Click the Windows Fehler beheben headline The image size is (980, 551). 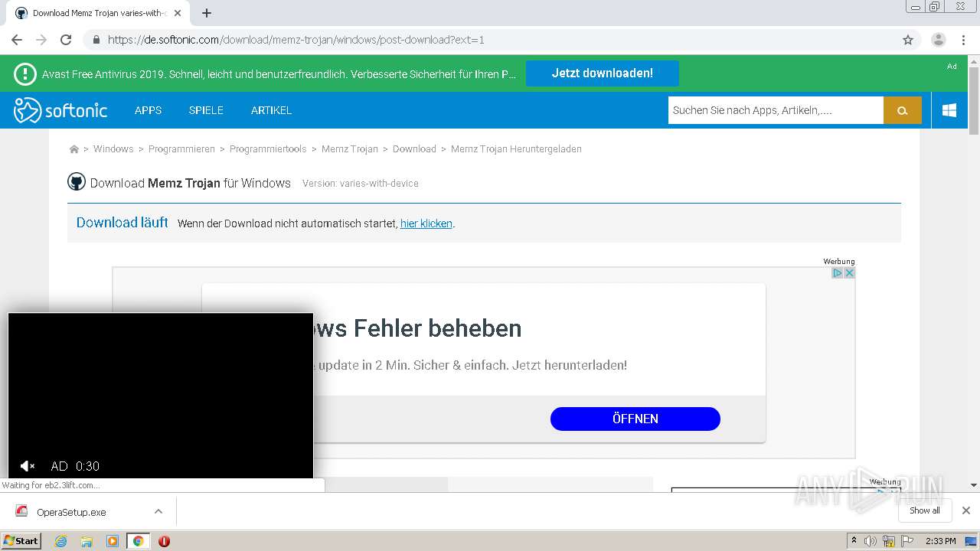pyautogui.click(x=418, y=328)
